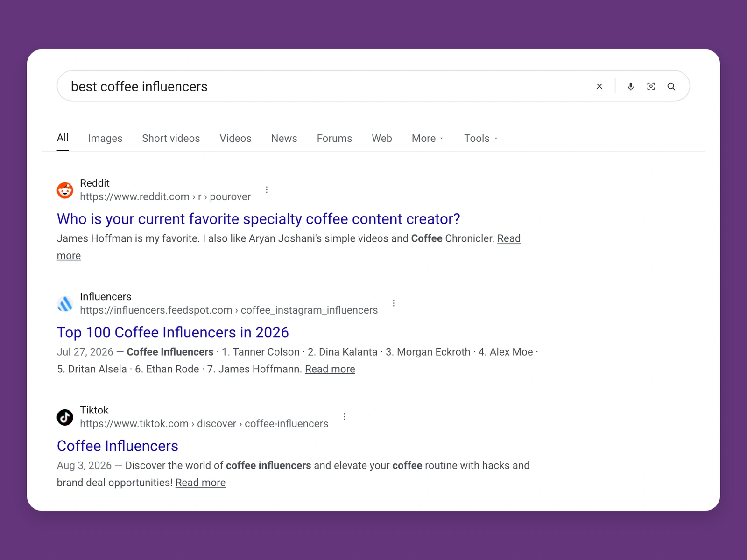Screen dimensions: 747x560
Task: Click the Reddit reddit.com pourover URL text
Action: [x=165, y=196]
